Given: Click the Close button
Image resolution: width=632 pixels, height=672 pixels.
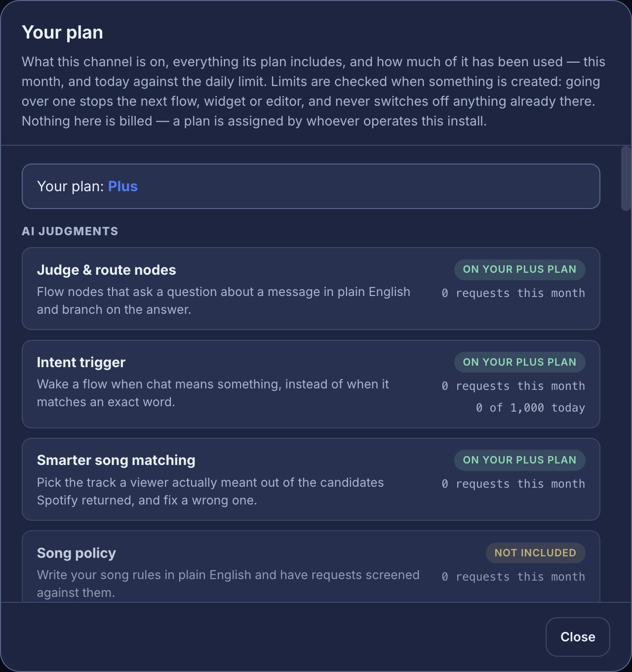Looking at the screenshot, I should tap(578, 637).
